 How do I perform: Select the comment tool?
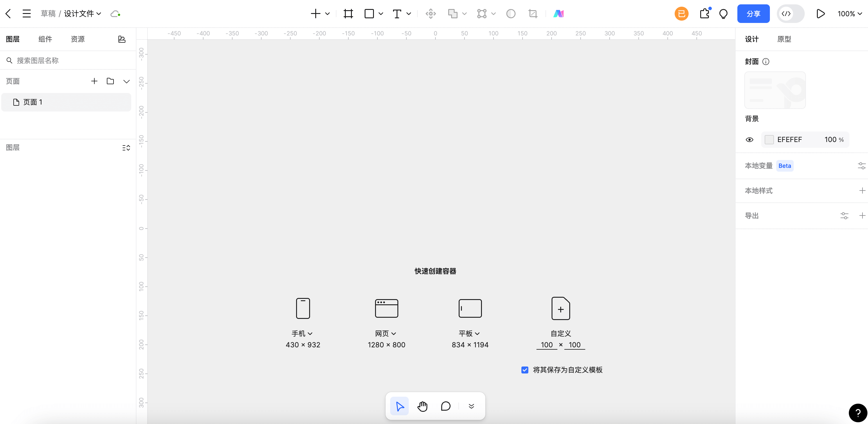(x=445, y=406)
